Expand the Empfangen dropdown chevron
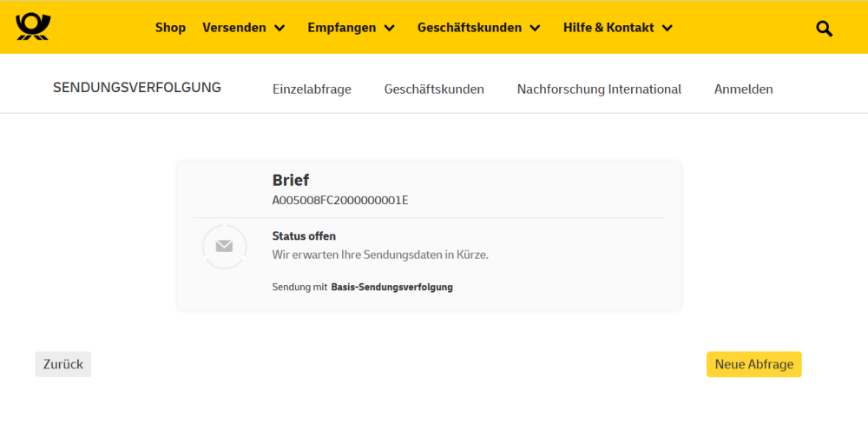Viewport: 868px width, 431px height. (x=389, y=28)
